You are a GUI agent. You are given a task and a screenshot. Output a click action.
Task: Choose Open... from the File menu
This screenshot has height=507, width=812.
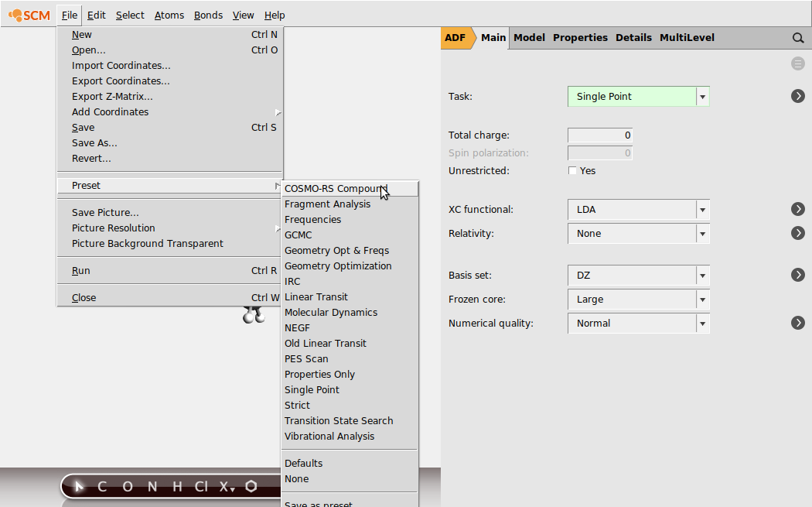pos(170,50)
